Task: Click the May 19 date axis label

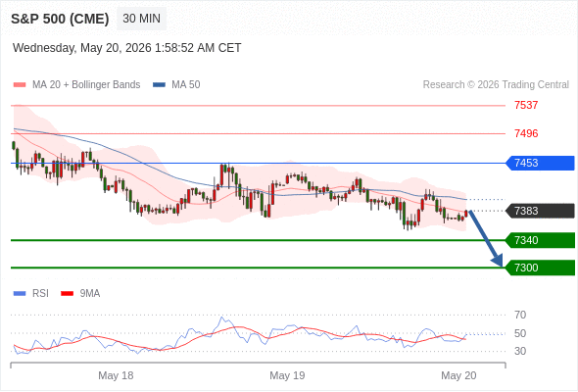Action: (287, 375)
